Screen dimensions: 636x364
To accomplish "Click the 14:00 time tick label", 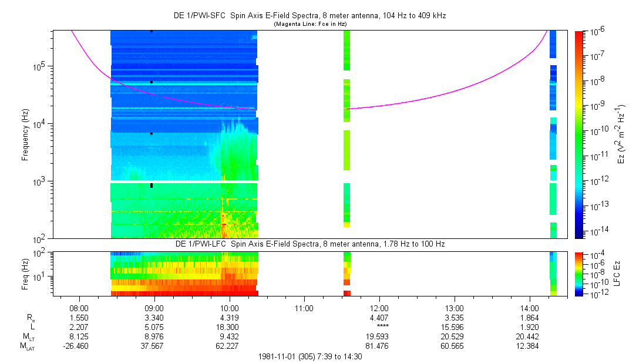I will click(x=530, y=308).
